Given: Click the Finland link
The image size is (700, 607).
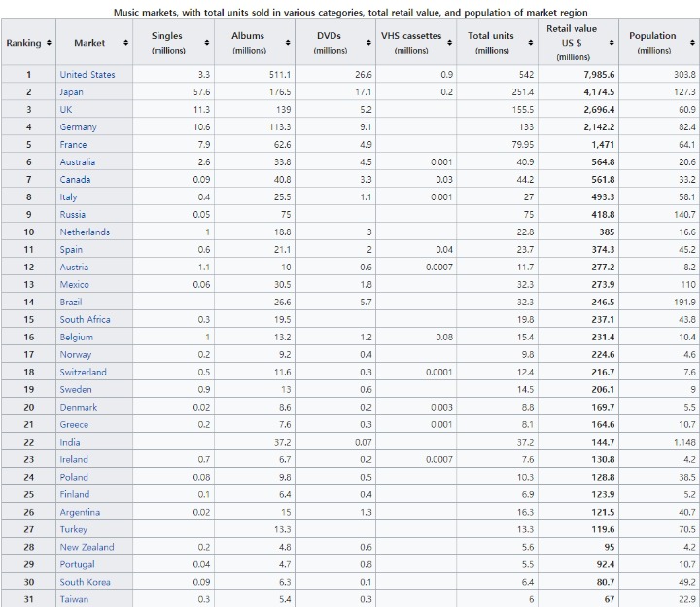Looking at the screenshot, I should (x=75, y=494).
